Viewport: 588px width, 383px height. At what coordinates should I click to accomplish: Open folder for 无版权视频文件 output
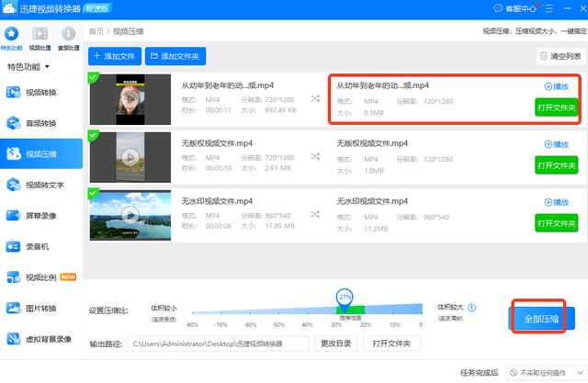(557, 165)
